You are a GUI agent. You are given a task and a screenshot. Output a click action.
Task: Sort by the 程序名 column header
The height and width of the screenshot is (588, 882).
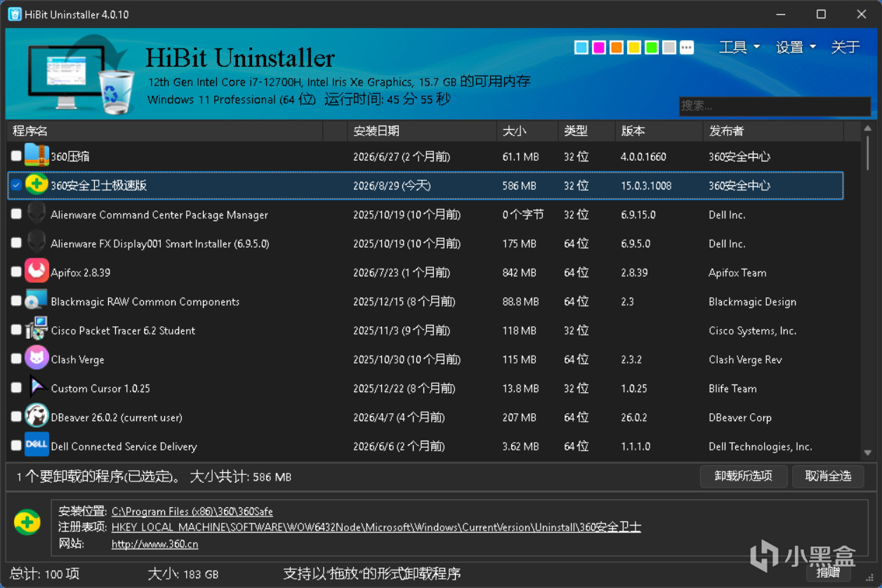(165, 131)
